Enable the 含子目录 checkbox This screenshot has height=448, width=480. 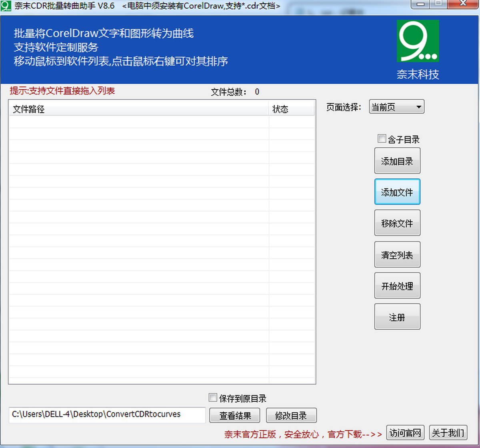(382, 139)
